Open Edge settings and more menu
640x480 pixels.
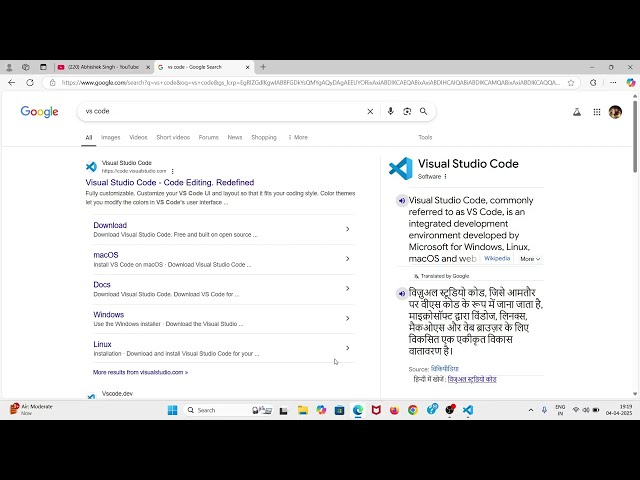point(613,82)
